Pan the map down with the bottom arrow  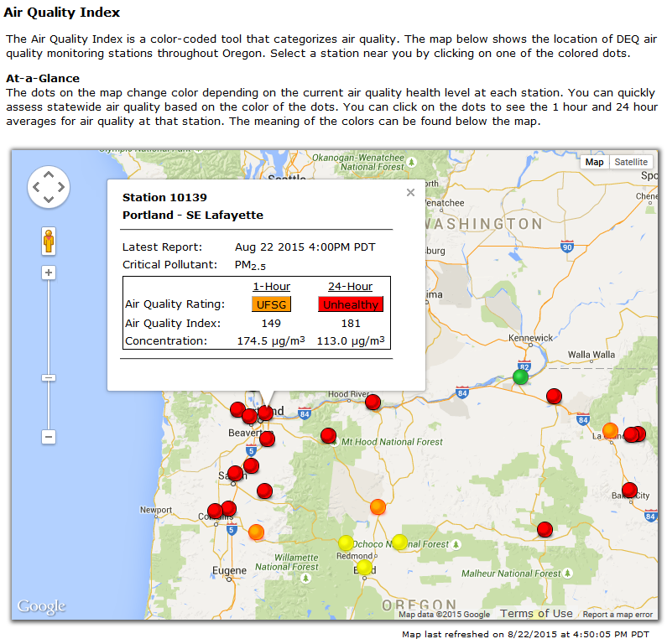coord(49,199)
